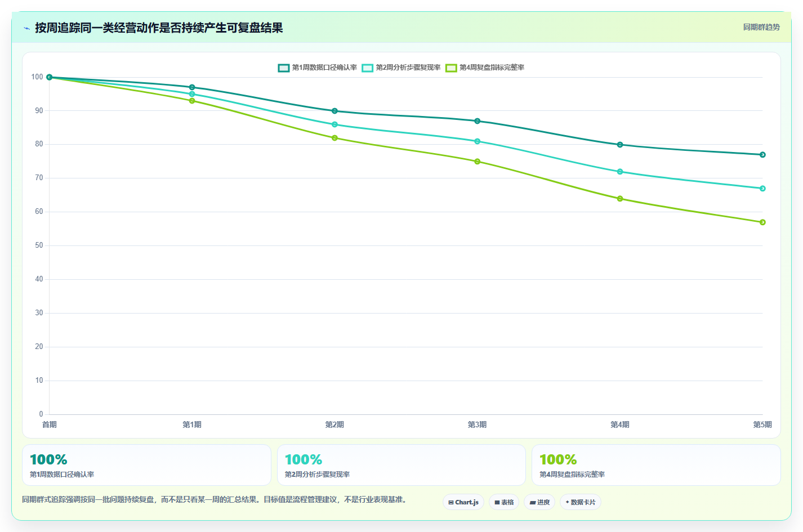Select the shared starting data point at 首期
The width and height of the screenshot is (803, 532).
[50, 77]
